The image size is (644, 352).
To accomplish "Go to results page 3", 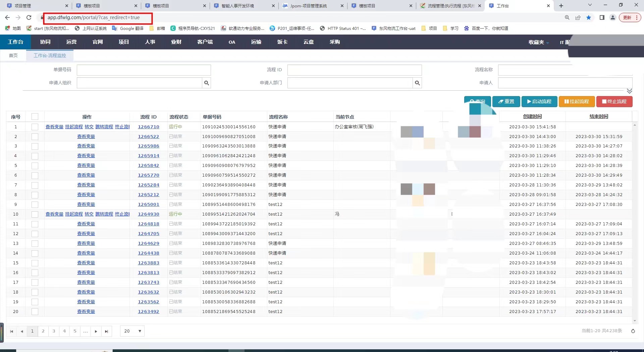I will (x=54, y=331).
